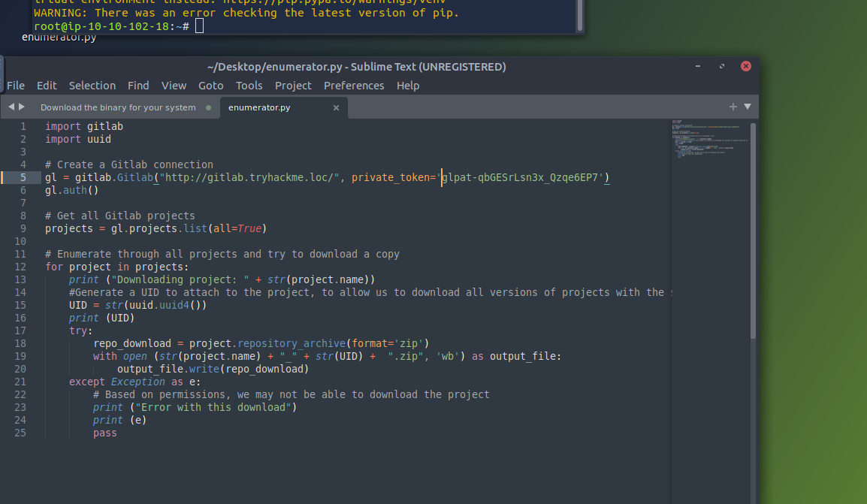This screenshot has width=867, height=504.
Task: Click 'repository_archive' method call
Action: 292,343
